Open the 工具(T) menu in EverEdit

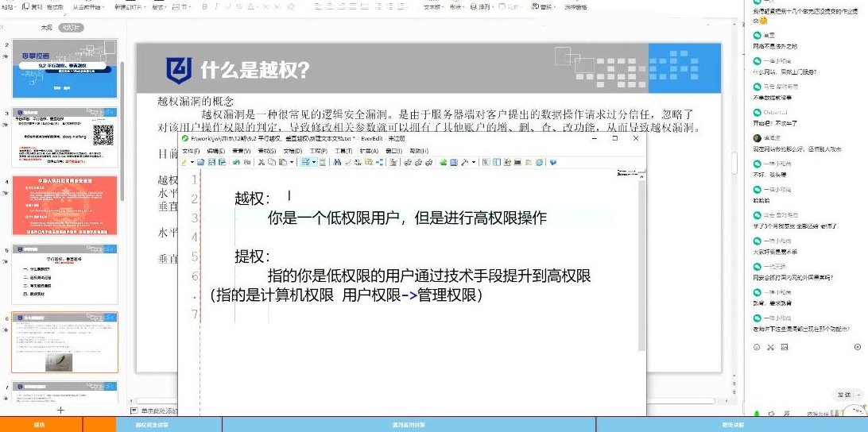click(343, 151)
